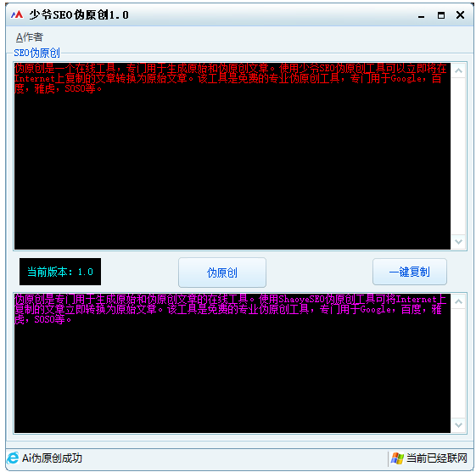Open the A作者 menu

(30, 37)
